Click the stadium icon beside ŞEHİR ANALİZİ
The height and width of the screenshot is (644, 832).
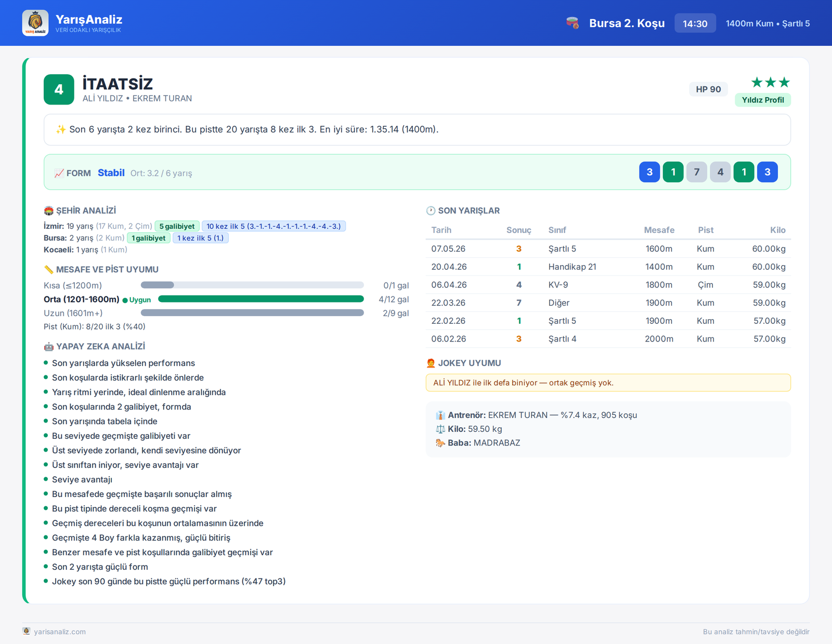pos(49,211)
